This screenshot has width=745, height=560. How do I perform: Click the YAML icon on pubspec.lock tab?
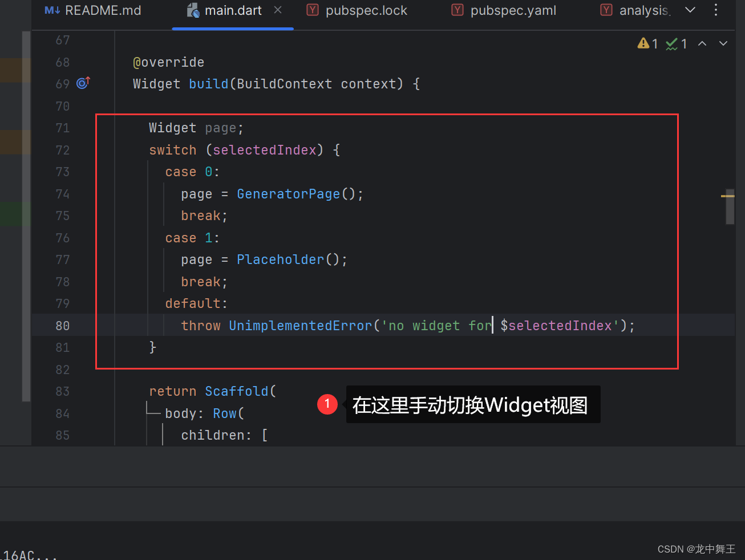(x=313, y=10)
